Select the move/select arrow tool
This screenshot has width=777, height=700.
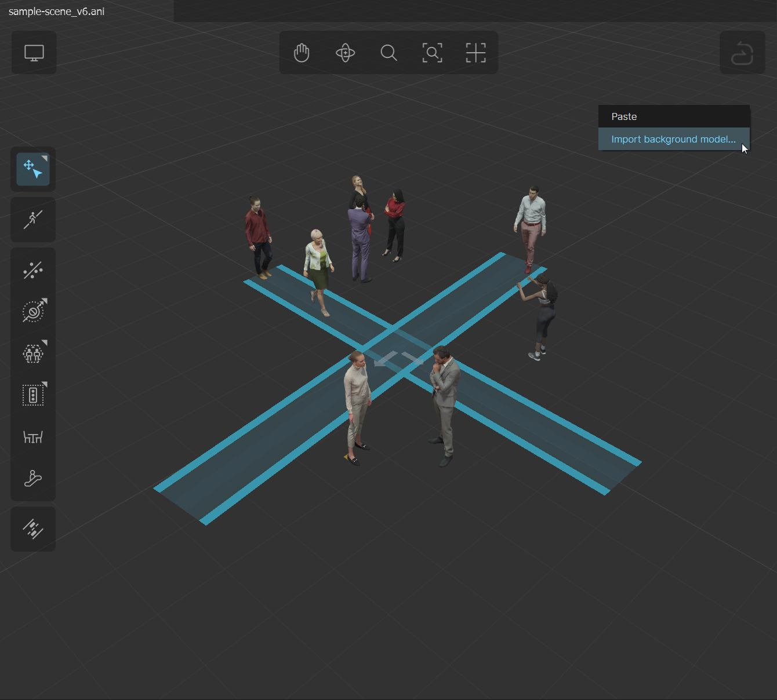click(x=33, y=169)
